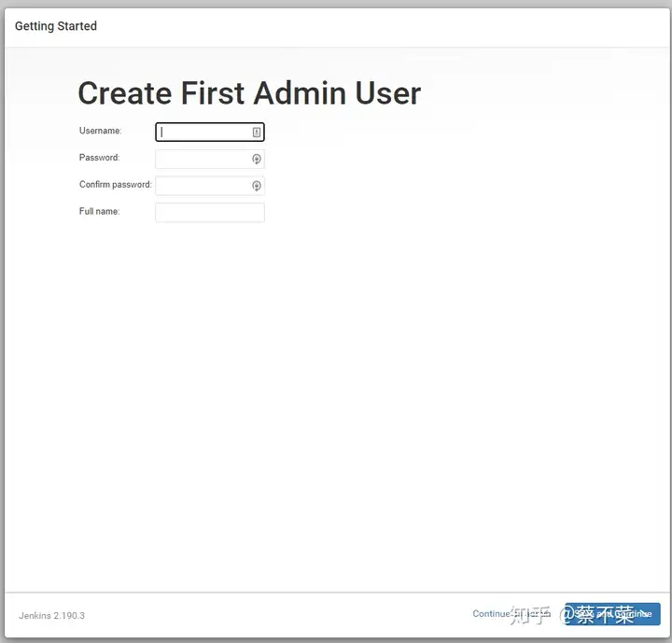Click the Username label

[x=100, y=131]
